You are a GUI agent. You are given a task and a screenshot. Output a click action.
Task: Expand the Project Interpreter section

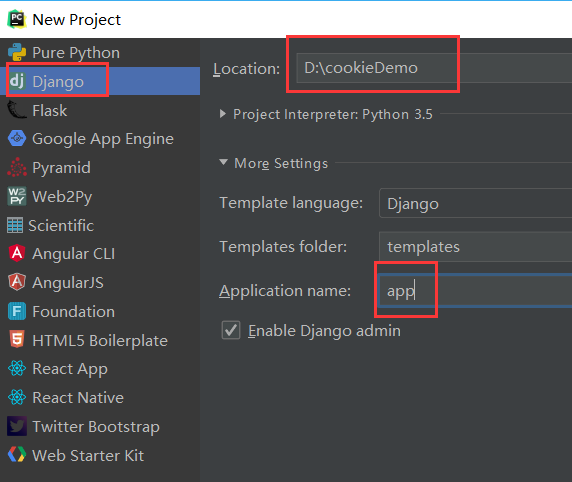pyautogui.click(x=223, y=114)
